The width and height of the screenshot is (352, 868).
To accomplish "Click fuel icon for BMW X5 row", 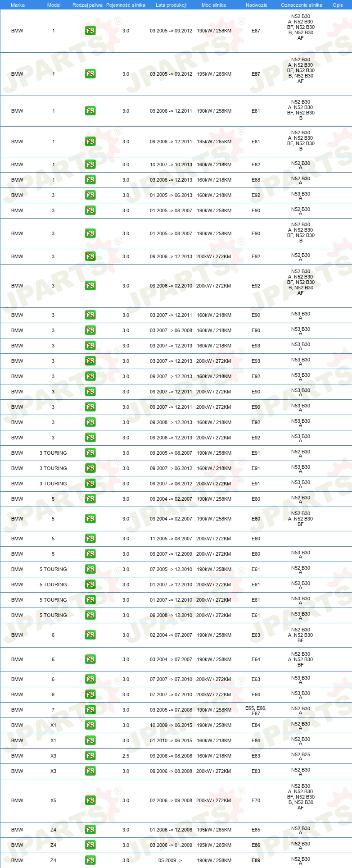I will coord(90,800).
